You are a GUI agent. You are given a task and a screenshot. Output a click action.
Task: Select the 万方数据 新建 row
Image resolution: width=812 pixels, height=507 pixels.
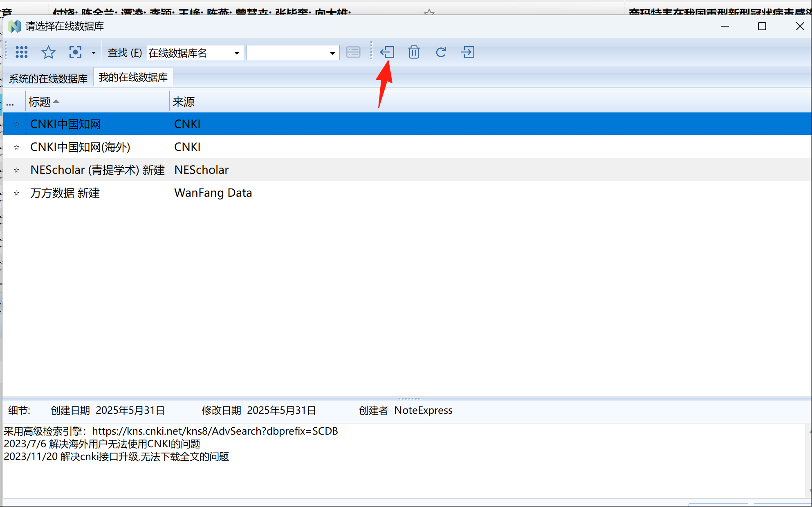[407, 193]
